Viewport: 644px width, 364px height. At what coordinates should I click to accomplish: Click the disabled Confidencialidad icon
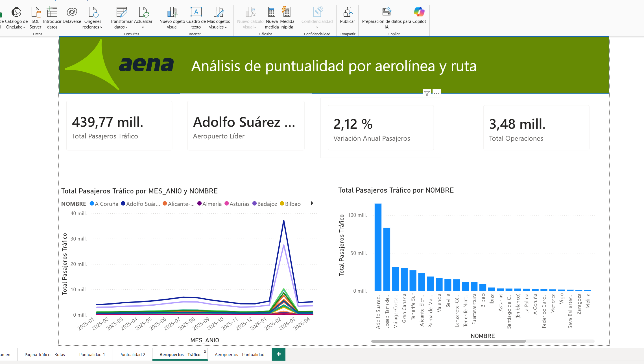tap(317, 12)
